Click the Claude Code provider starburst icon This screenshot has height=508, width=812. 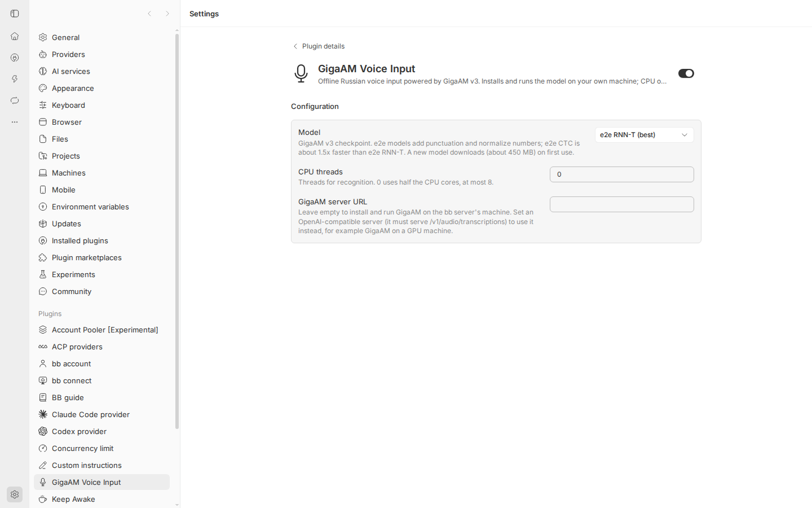point(43,414)
